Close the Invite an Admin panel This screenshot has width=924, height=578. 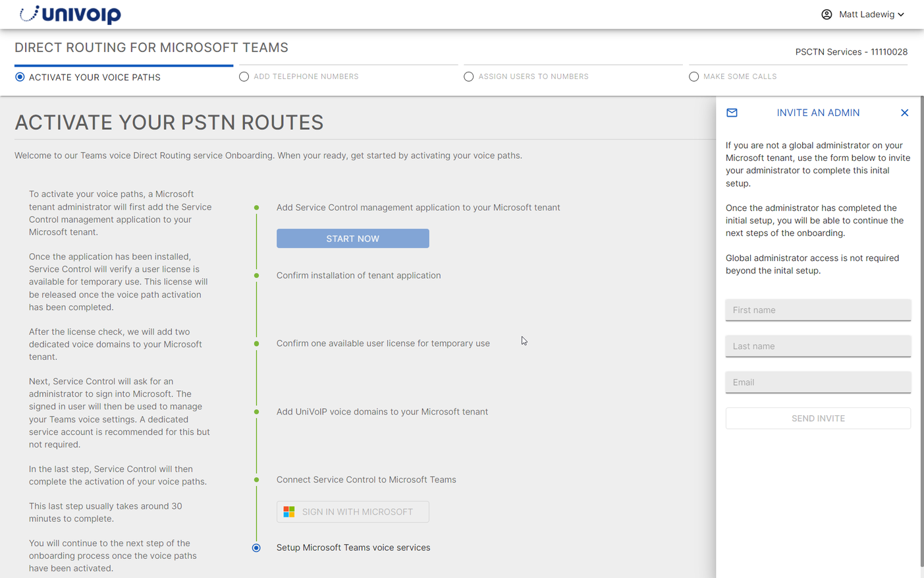point(904,113)
